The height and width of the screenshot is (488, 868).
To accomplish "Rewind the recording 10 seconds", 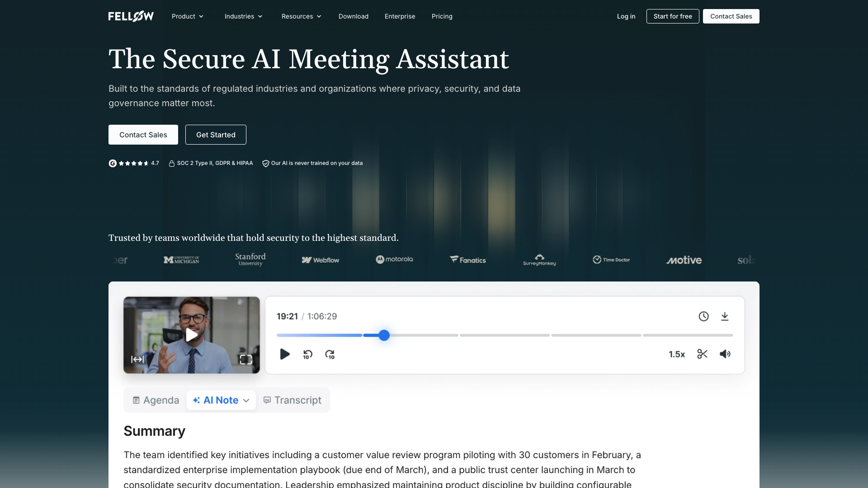I will [x=308, y=355].
